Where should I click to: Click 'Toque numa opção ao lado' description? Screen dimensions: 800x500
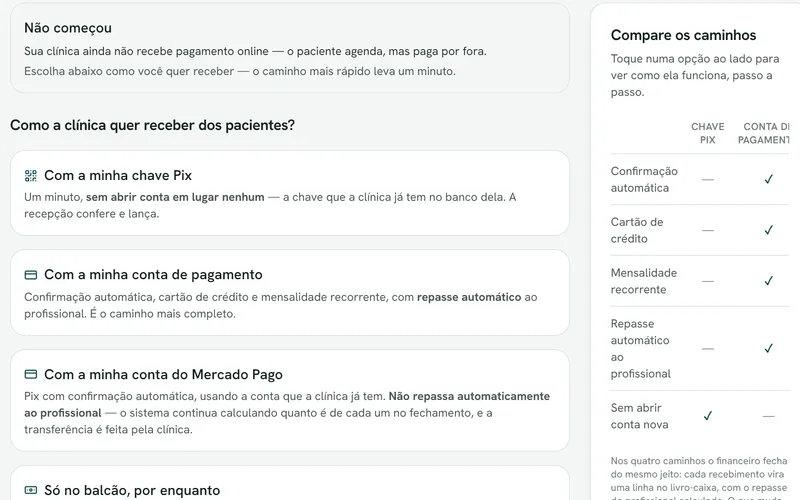[694, 76]
